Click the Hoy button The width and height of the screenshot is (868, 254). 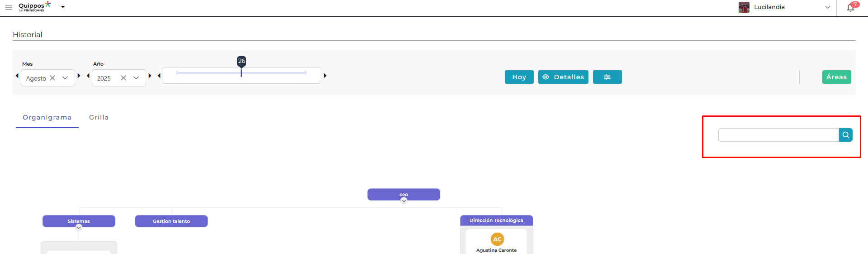click(519, 77)
